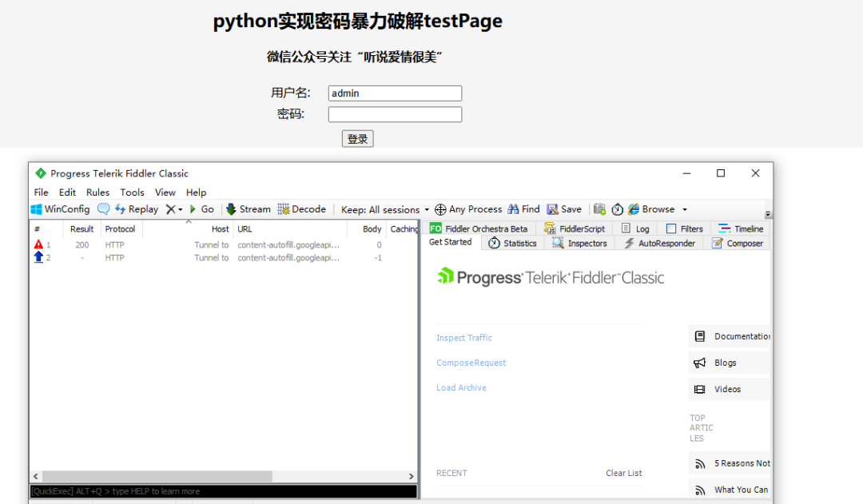Open the Keep: All sessions dropdown
This screenshot has width=863, height=504.
pyautogui.click(x=384, y=209)
